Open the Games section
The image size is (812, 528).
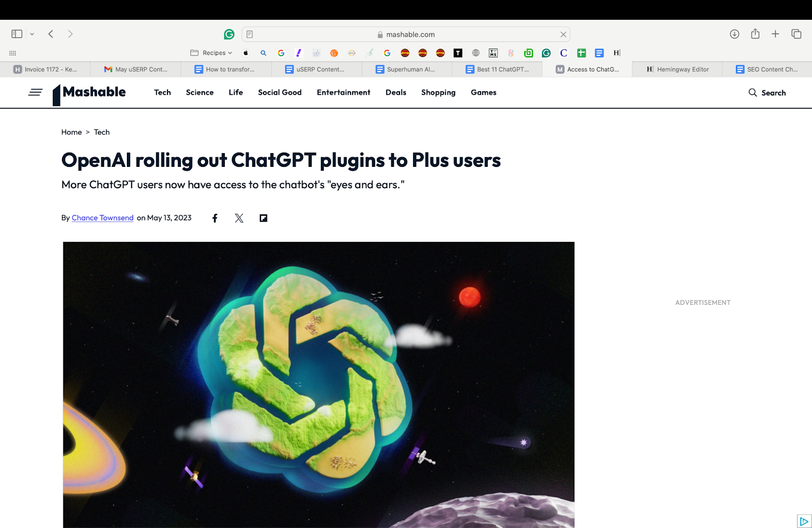pyautogui.click(x=484, y=92)
